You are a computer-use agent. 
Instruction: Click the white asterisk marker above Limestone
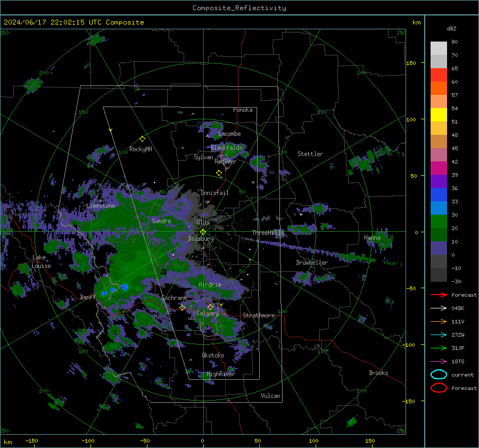(x=101, y=201)
